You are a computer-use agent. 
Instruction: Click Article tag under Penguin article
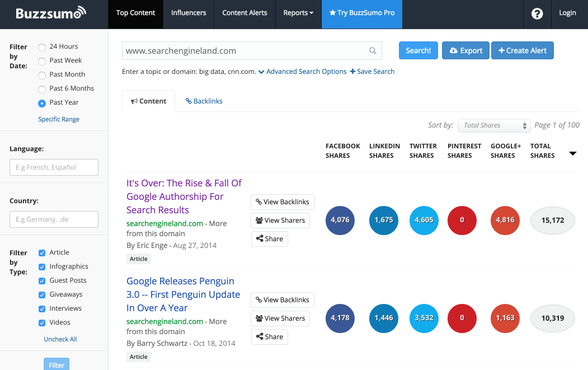pos(139,357)
